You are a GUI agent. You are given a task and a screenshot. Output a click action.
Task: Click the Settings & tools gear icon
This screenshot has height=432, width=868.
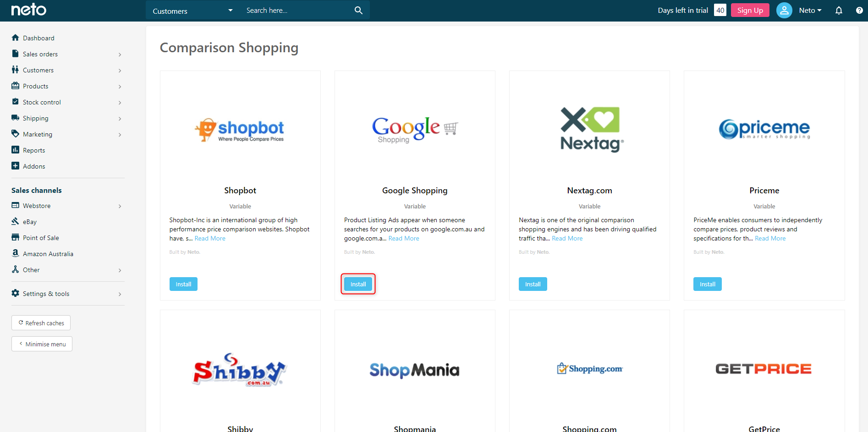(x=16, y=293)
